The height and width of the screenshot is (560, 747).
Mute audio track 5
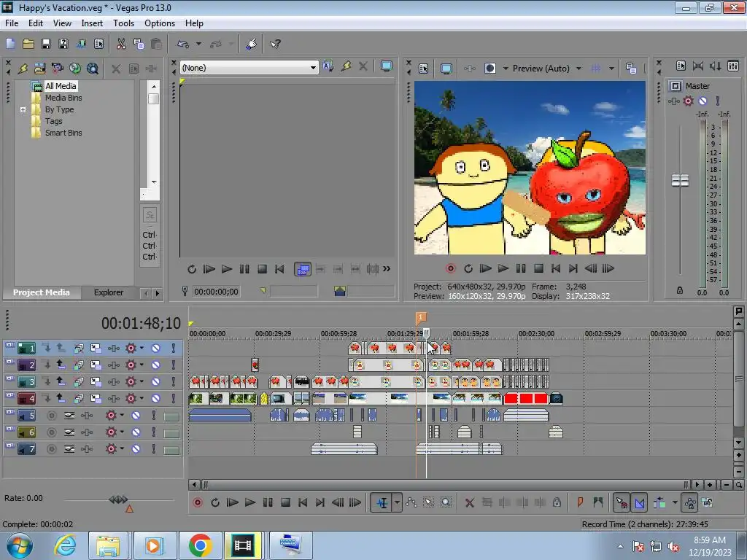(136, 415)
